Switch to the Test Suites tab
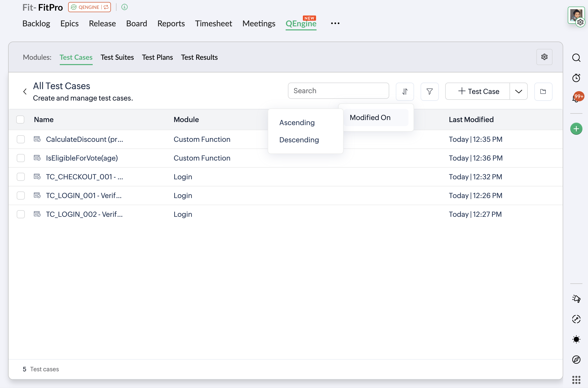The height and width of the screenshot is (388, 588). [117, 57]
